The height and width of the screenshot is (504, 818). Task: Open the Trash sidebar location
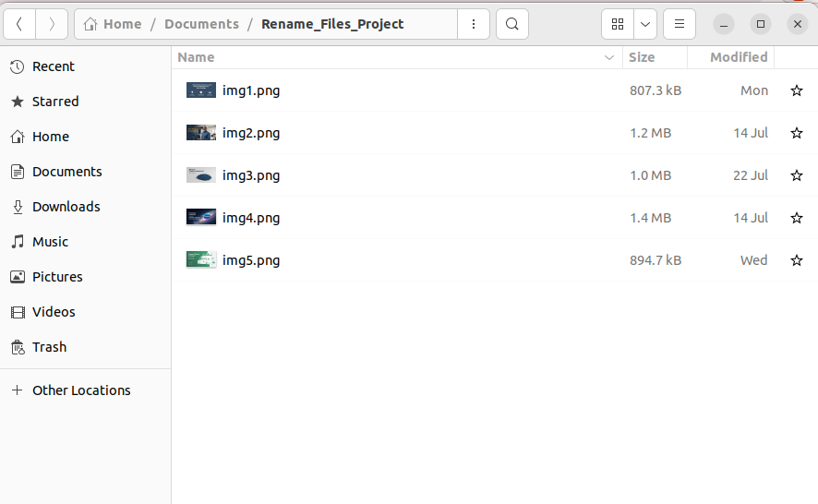point(49,347)
